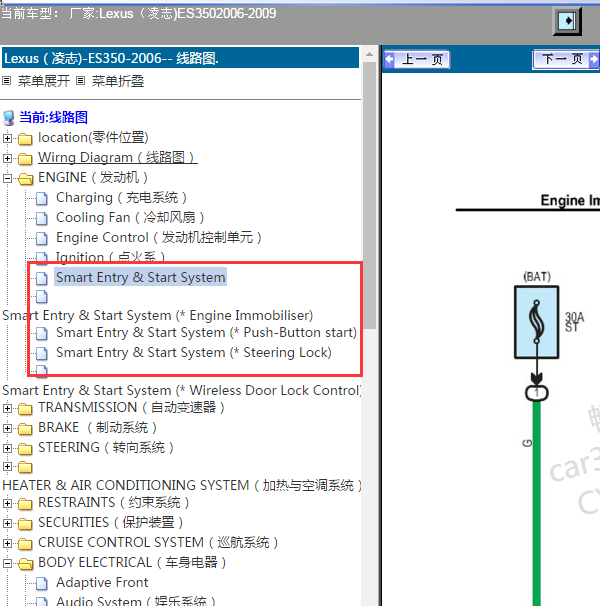Click the Engine Control page document icon
The image size is (600, 606).
point(42,239)
